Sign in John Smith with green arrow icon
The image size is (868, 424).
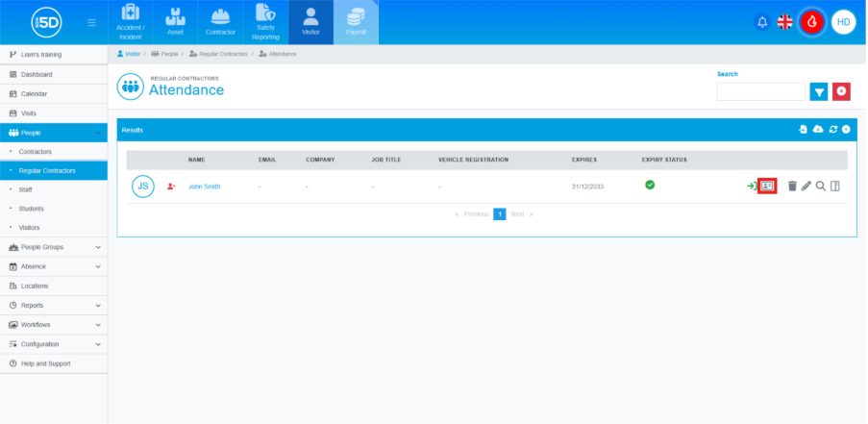click(x=751, y=186)
